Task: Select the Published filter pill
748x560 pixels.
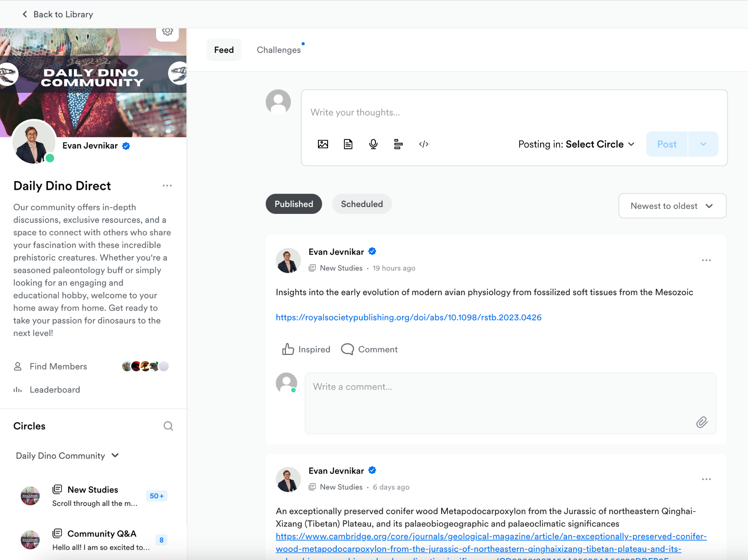Action: [293, 204]
